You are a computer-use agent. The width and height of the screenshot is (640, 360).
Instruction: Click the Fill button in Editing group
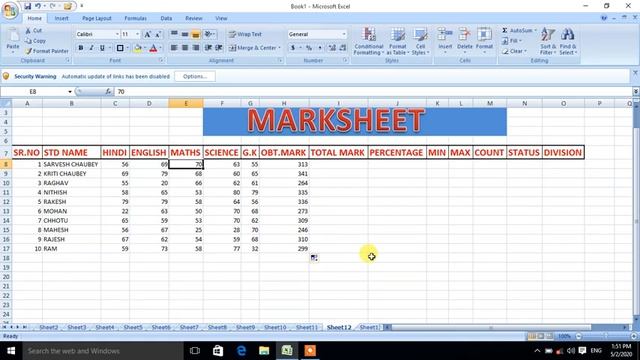coord(512,41)
